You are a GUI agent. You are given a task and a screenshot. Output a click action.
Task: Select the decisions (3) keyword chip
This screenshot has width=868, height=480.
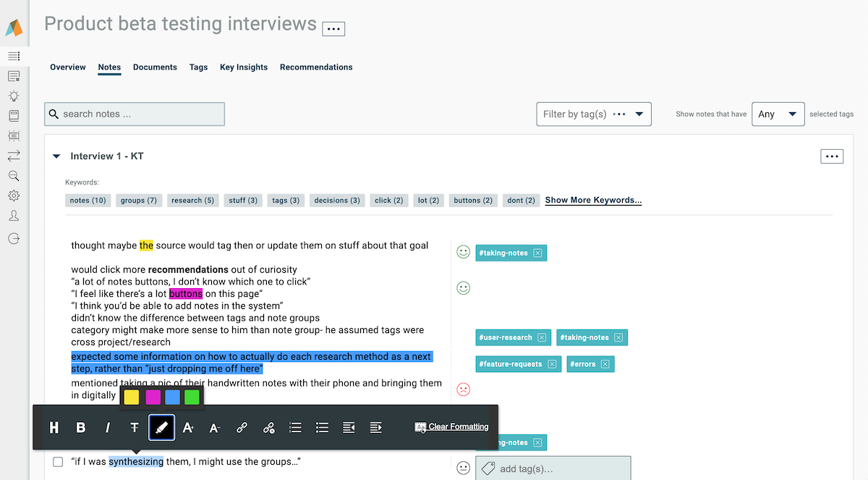[337, 201]
